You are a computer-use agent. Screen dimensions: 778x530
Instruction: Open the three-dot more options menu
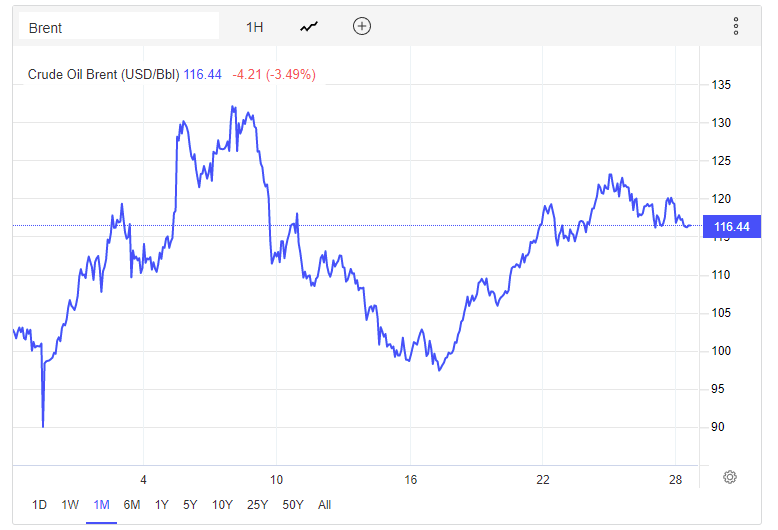[x=736, y=27]
